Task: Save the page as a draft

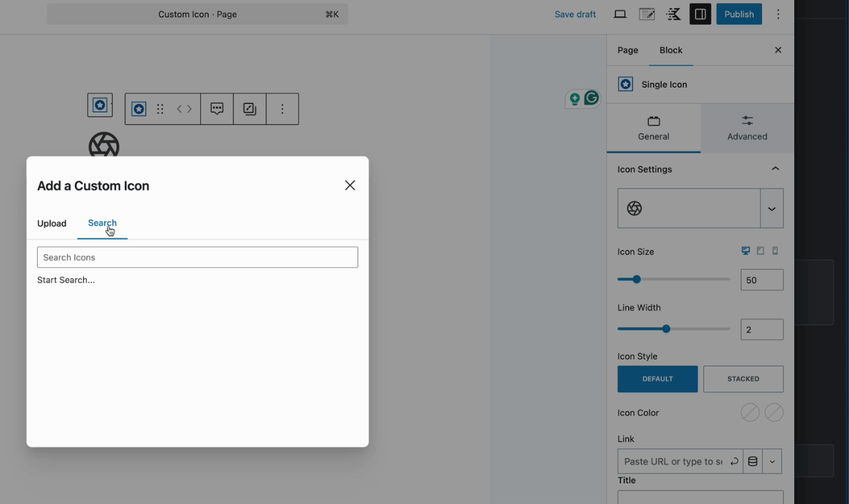Action: pos(575,14)
